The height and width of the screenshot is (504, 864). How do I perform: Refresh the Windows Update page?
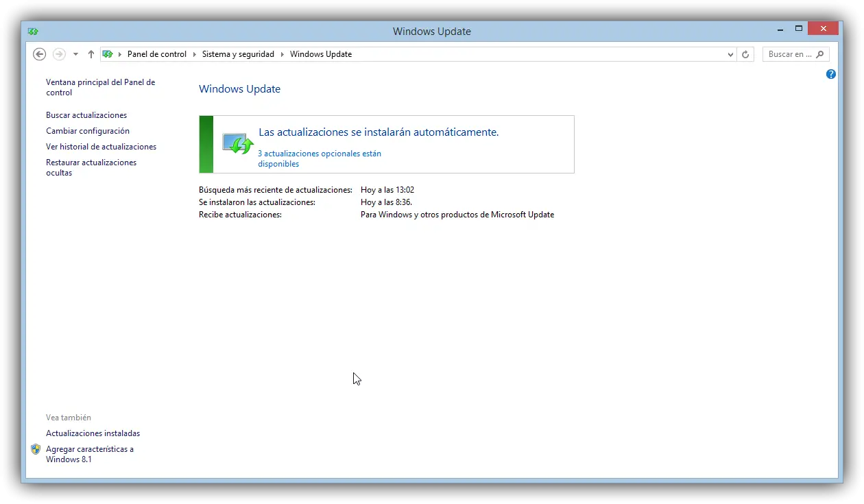pos(746,54)
